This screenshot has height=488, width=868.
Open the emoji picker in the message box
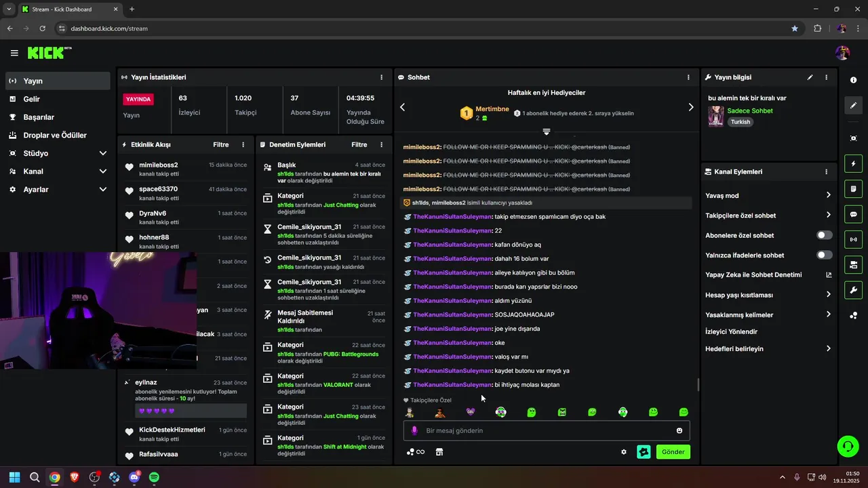pyautogui.click(x=679, y=430)
